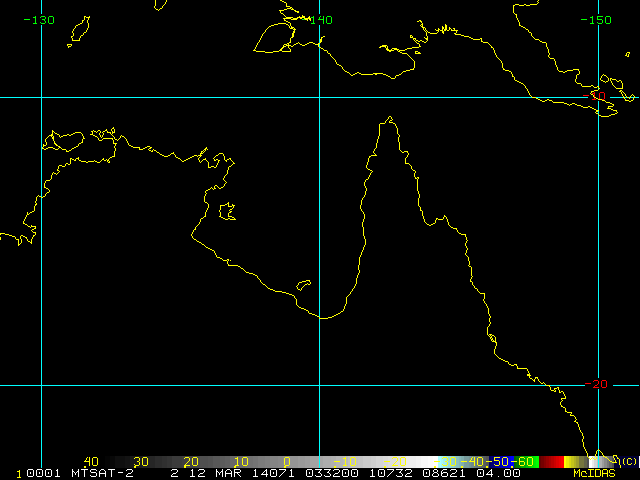
Task: Select the yellow segment of the color scale
Action: 572,461
